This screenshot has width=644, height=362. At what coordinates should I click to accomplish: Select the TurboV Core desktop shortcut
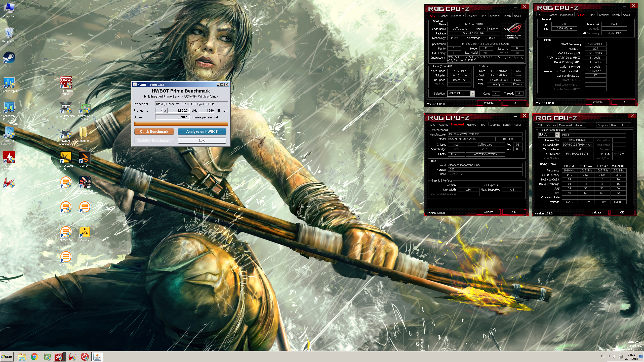9,186
